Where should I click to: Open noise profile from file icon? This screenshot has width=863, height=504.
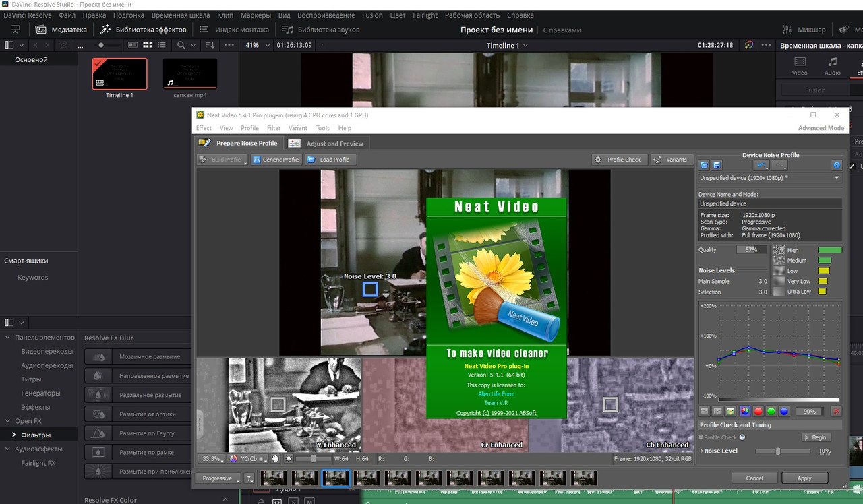pyautogui.click(x=704, y=165)
